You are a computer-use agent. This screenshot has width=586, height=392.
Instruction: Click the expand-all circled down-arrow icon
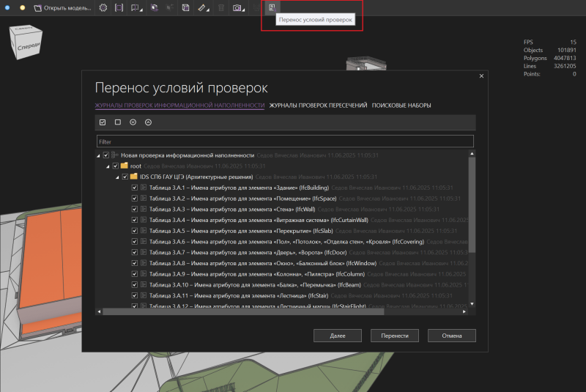[x=133, y=122]
